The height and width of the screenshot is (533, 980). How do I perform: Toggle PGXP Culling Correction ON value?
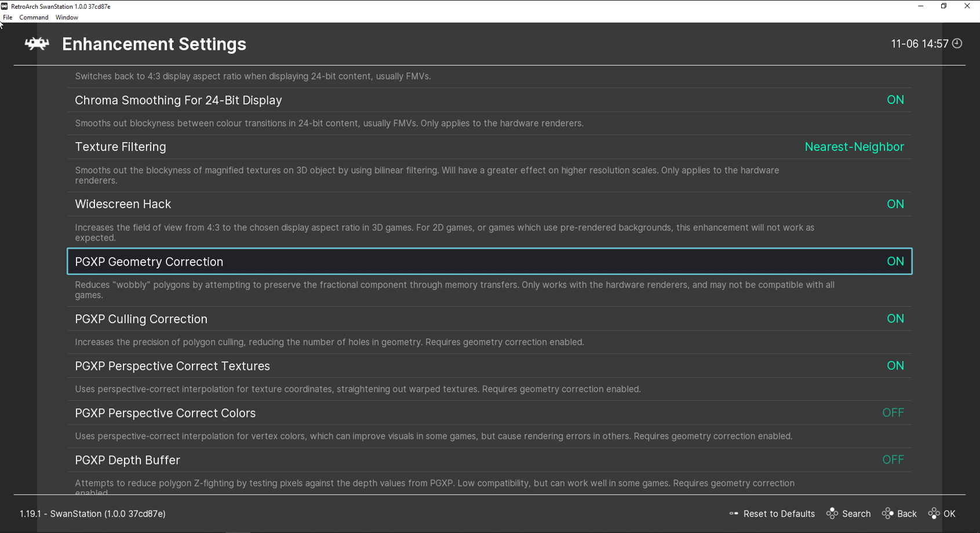[895, 319]
